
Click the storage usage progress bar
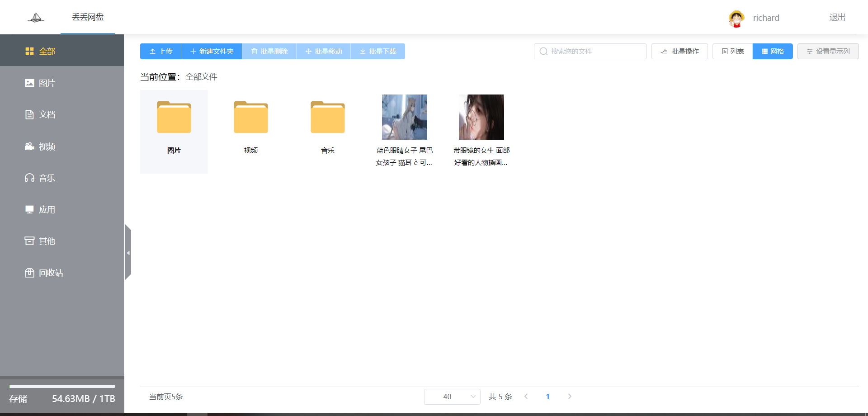(x=62, y=386)
